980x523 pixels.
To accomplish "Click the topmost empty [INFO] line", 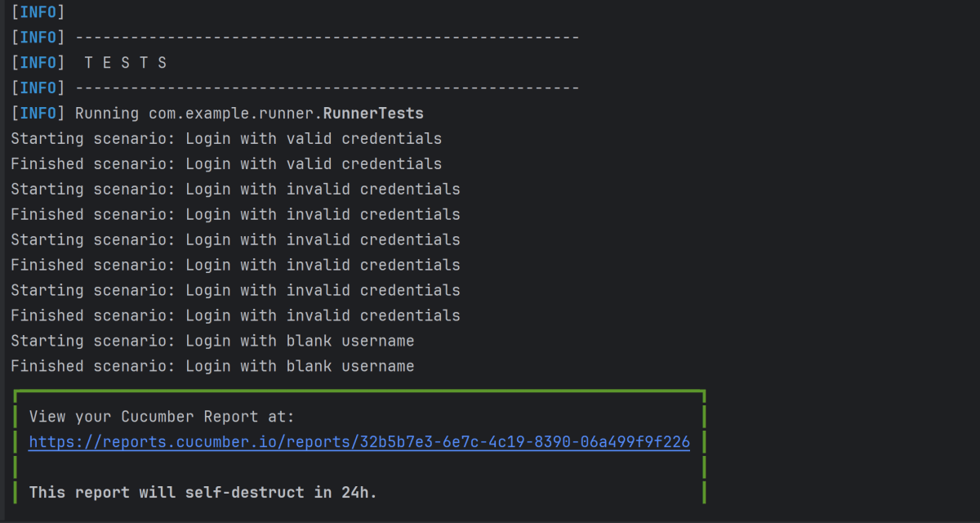I will (38, 12).
